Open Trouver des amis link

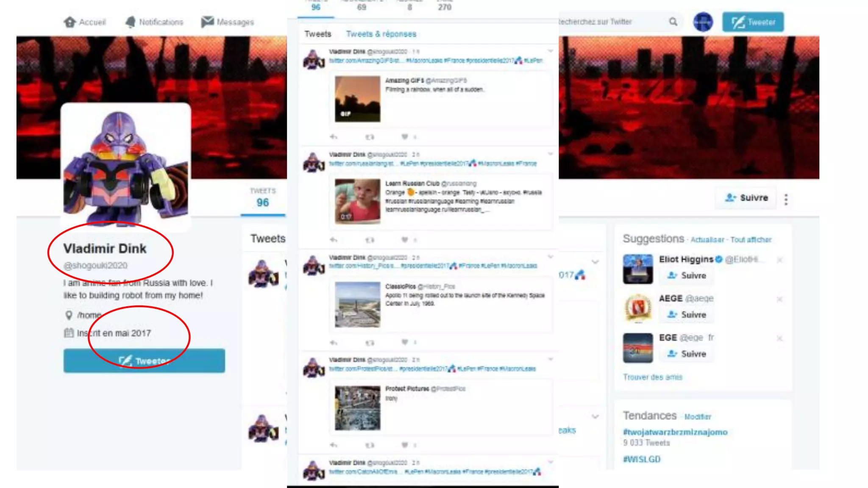[652, 377]
